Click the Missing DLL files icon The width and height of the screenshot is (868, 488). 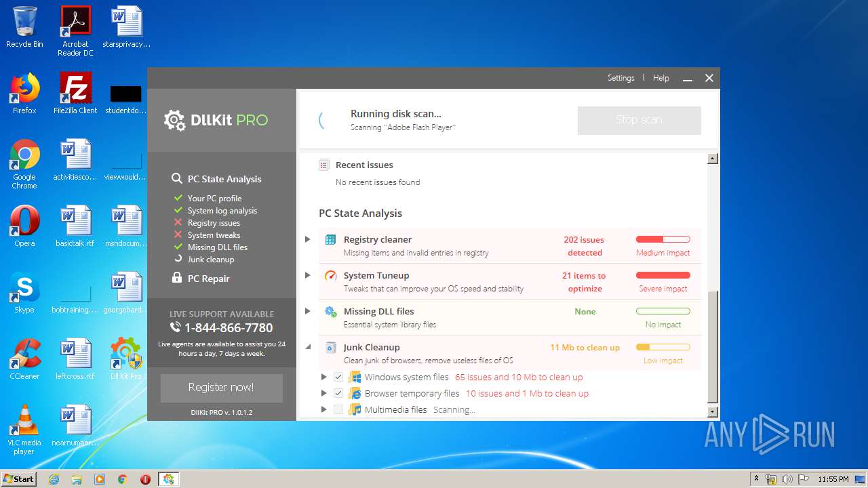(330, 311)
